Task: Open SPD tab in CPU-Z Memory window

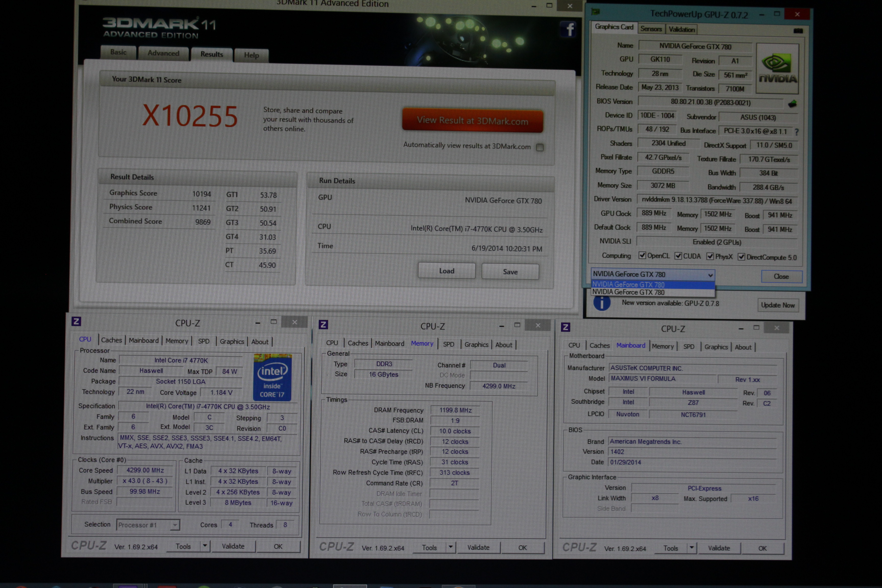Action: (x=448, y=344)
